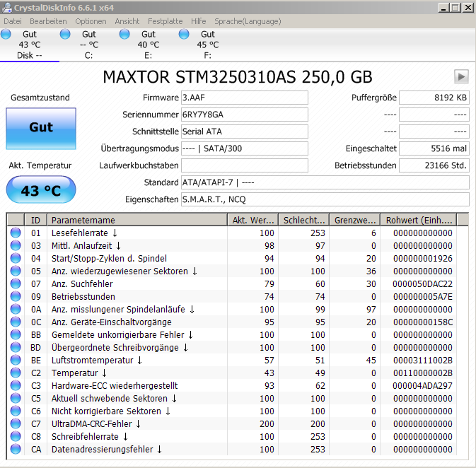476x468 pixels.
Task: Click the Standard field ATA/ATAPI-7
Action: (325, 182)
